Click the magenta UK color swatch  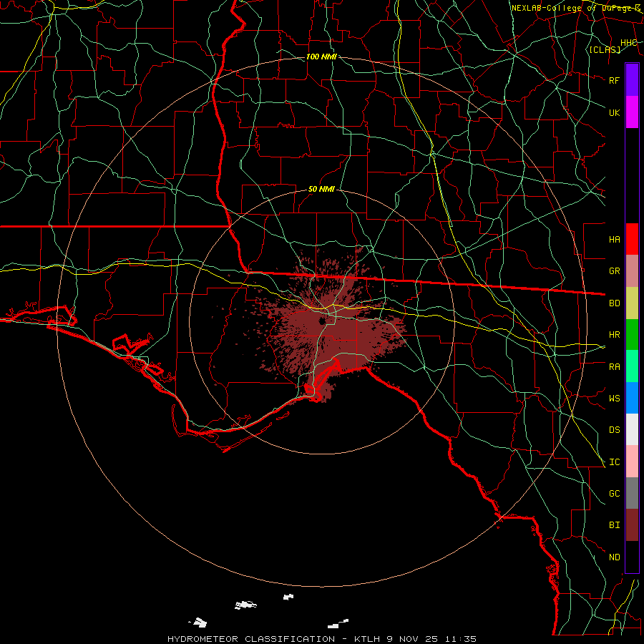pyautogui.click(x=632, y=112)
